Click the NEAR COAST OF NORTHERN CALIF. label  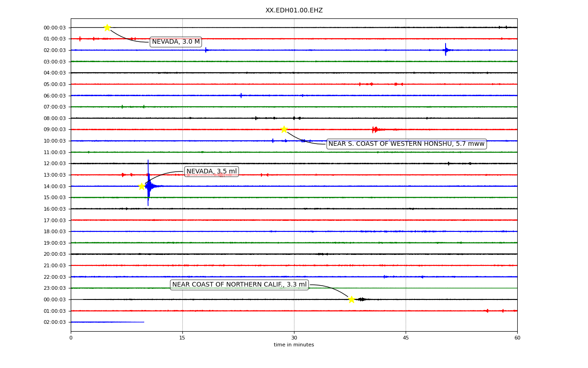tap(239, 285)
